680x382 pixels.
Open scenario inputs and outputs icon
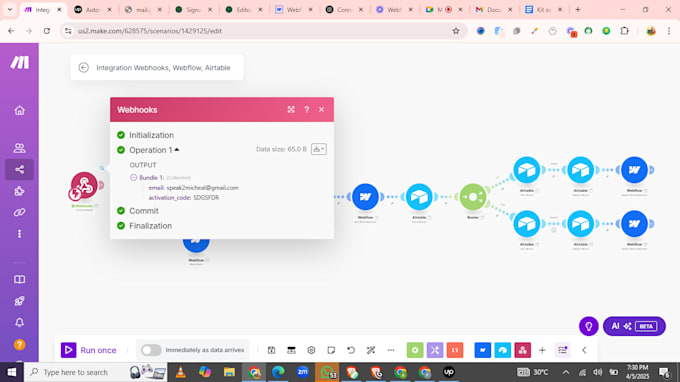tap(291, 350)
